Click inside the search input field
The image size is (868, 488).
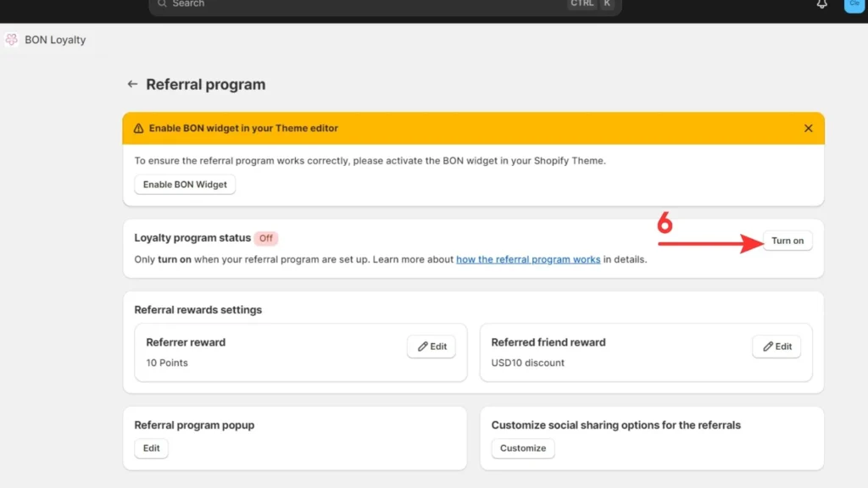tap(339, 4)
